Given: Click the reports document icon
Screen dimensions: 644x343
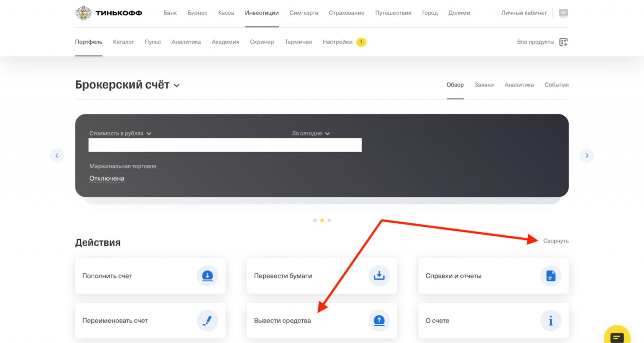Looking at the screenshot, I should 551,276.
